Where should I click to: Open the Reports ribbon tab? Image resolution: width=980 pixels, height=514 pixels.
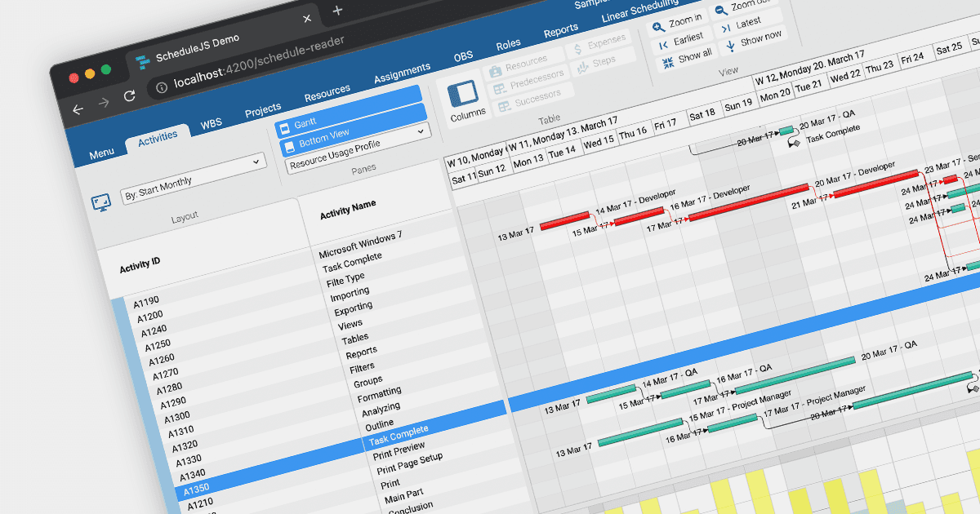click(x=561, y=32)
